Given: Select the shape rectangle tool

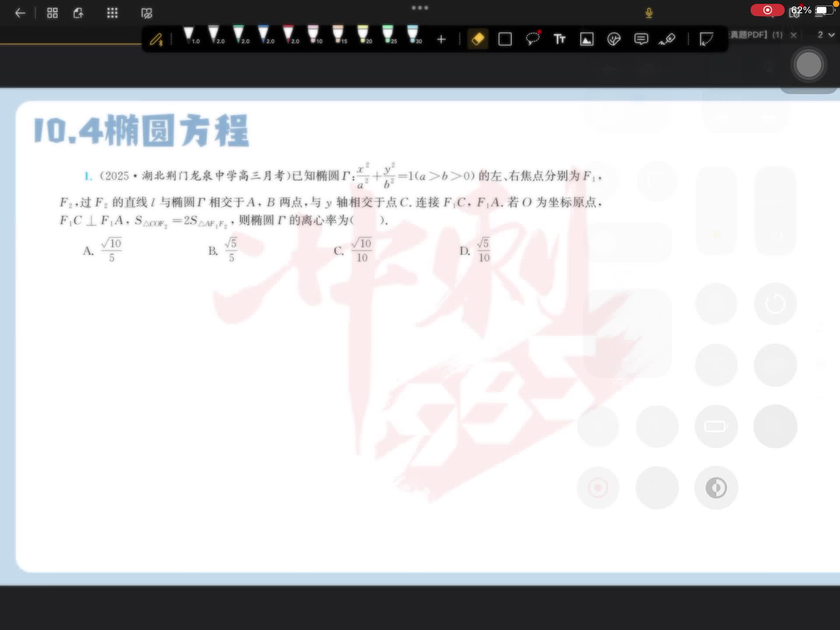Looking at the screenshot, I should (505, 39).
